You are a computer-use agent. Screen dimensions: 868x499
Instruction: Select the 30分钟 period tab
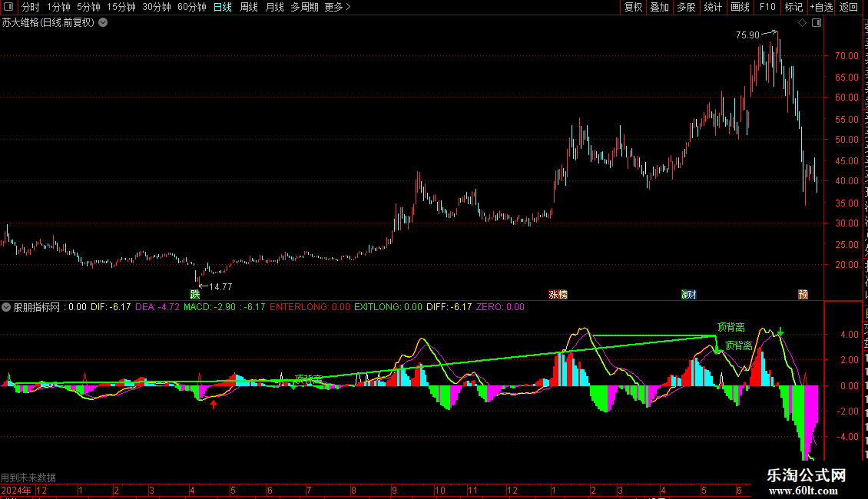pyautogui.click(x=157, y=7)
